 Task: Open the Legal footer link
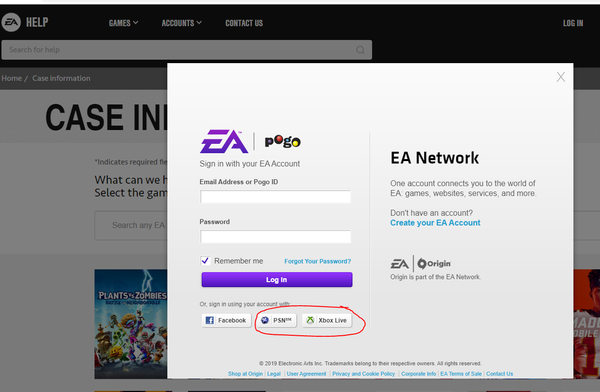click(x=274, y=374)
